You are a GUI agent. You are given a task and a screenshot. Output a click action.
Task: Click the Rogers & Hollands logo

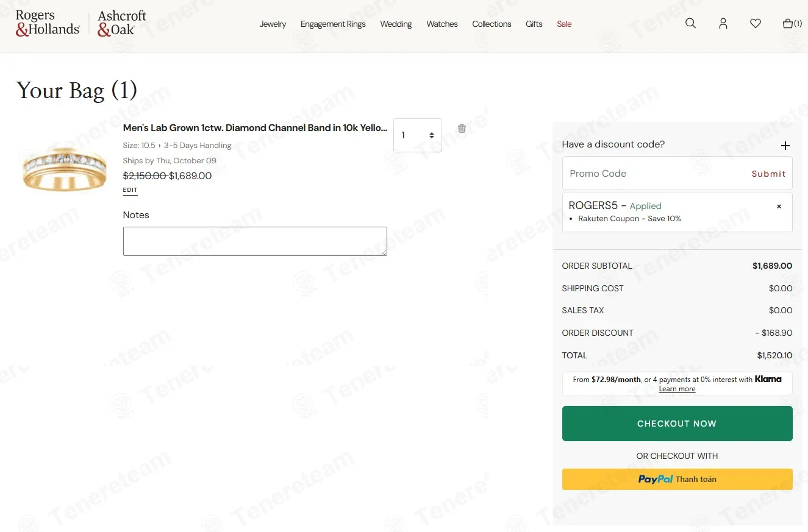coord(48,23)
